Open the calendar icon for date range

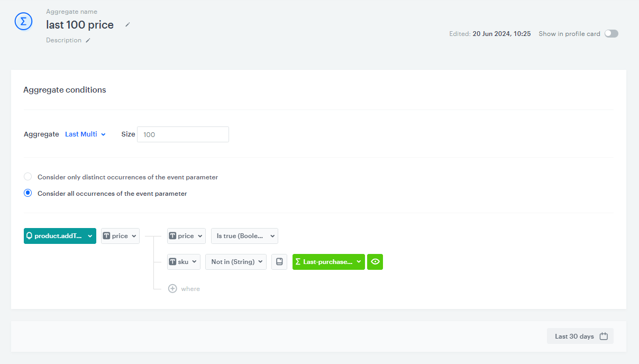pyautogui.click(x=604, y=336)
